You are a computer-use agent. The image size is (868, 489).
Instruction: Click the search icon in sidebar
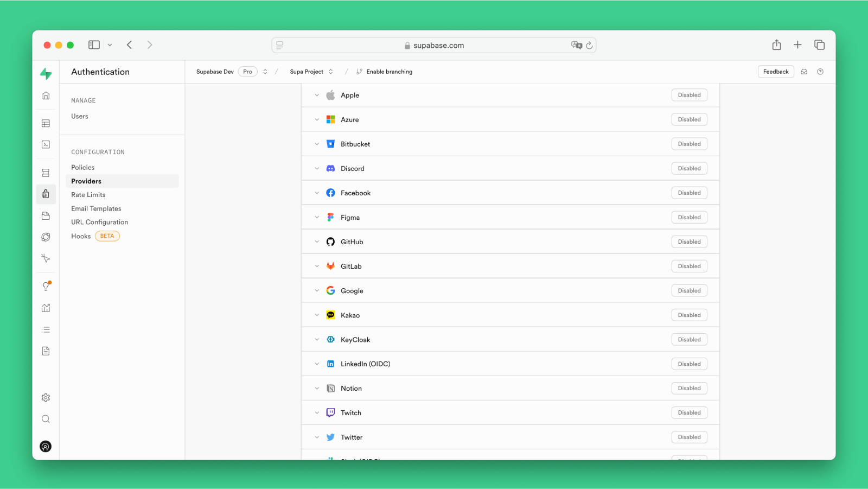pos(46,419)
